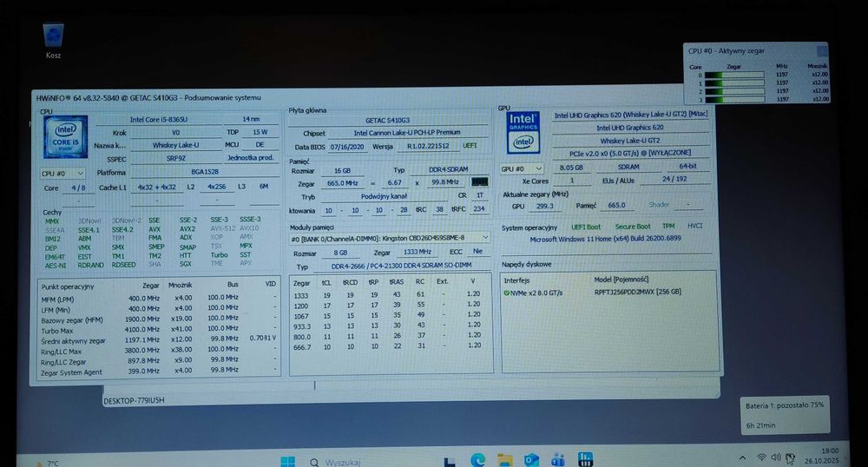
Task: Close the CPU #0 Aktywny zegar window
Action: [822, 51]
